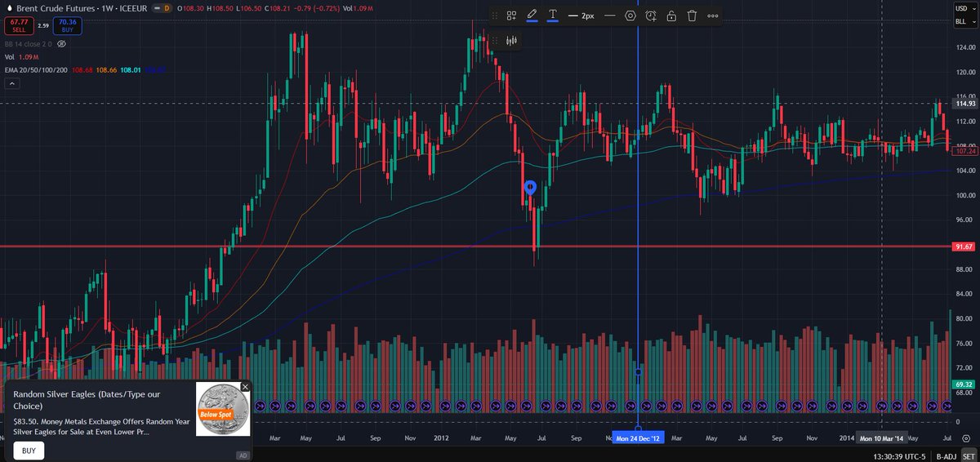
Task: Click the Mon 10 Mar '14 date label
Action: [x=881, y=438]
